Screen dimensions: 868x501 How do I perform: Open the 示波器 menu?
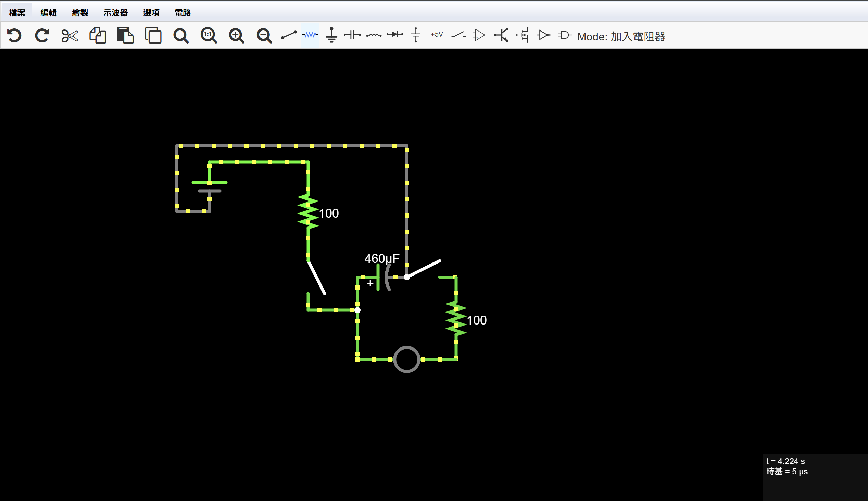coord(115,13)
